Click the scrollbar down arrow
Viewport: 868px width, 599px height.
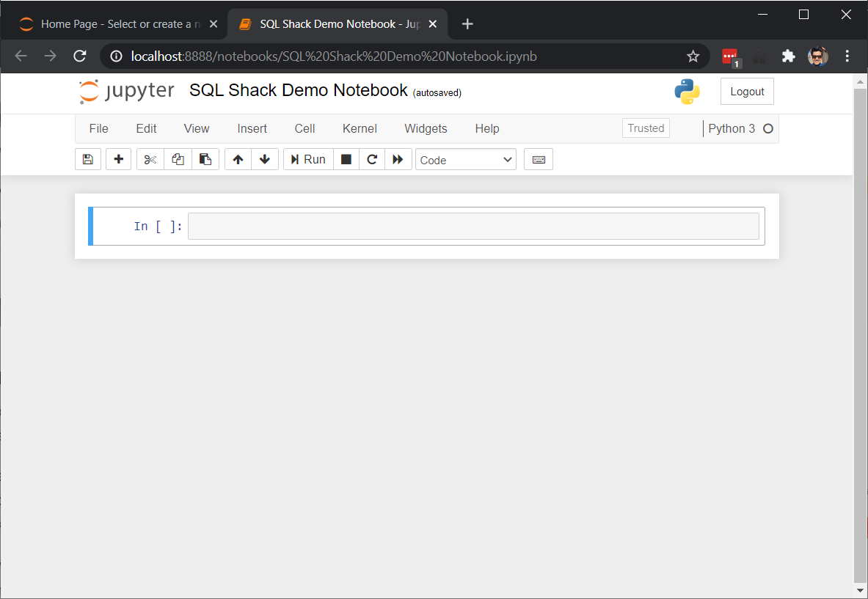860,590
